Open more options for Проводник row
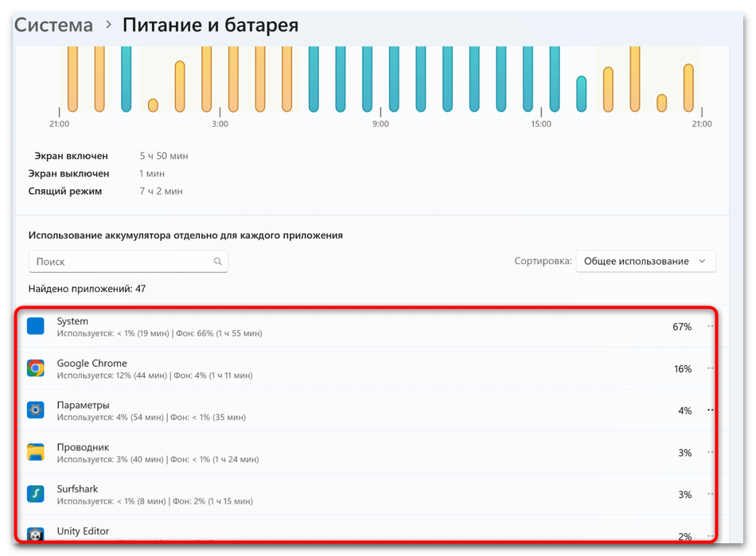Image resolution: width=756 pixels, height=556 pixels. 710,452
